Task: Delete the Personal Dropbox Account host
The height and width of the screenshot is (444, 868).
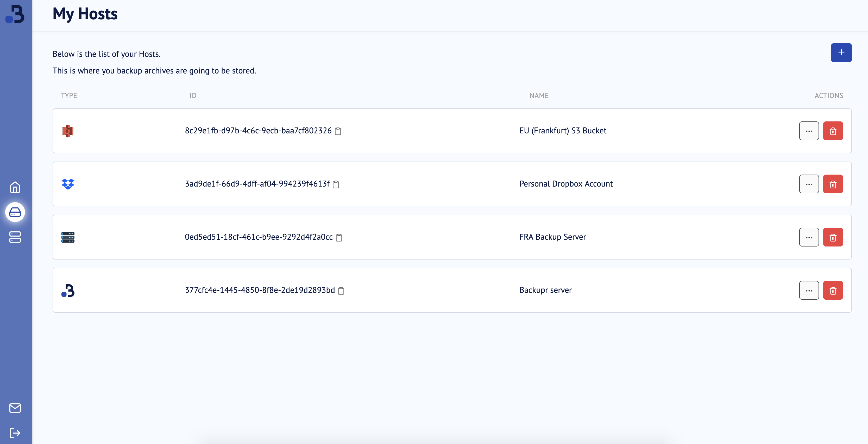Action: [833, 184]
